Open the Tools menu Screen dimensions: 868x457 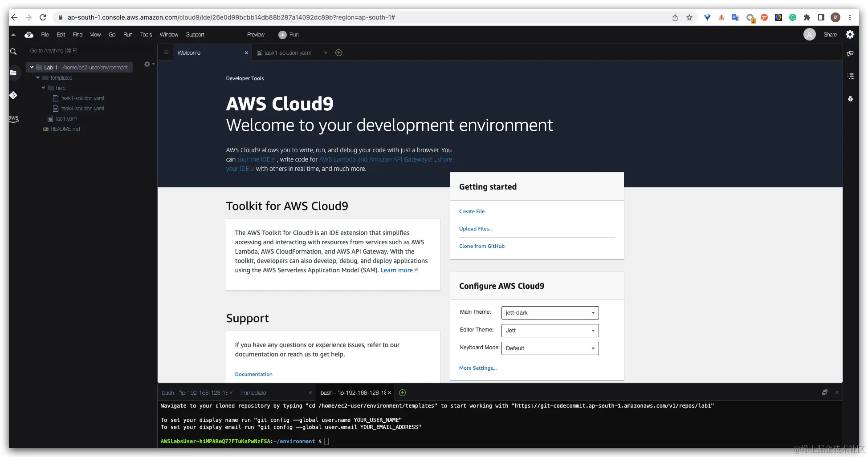click(146, 35)
